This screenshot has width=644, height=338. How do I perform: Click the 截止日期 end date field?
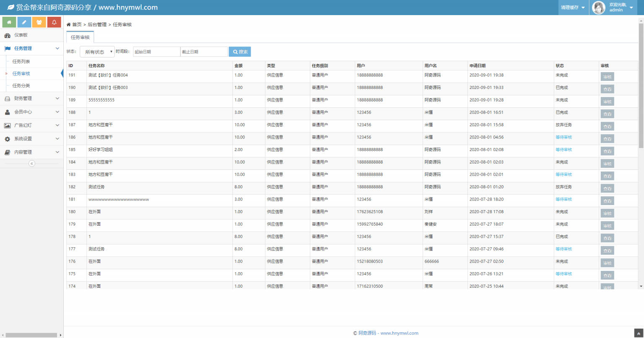[x=204, y=52]
